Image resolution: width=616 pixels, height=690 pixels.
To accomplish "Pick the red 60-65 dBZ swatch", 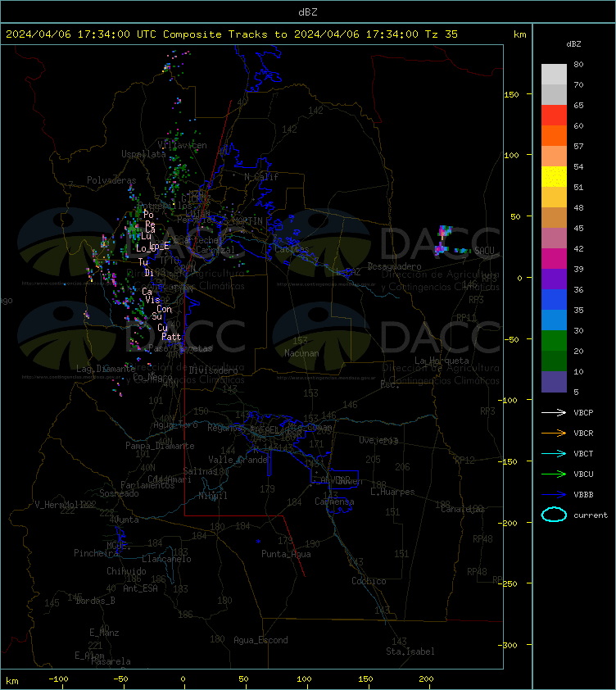I will [554, 115].
